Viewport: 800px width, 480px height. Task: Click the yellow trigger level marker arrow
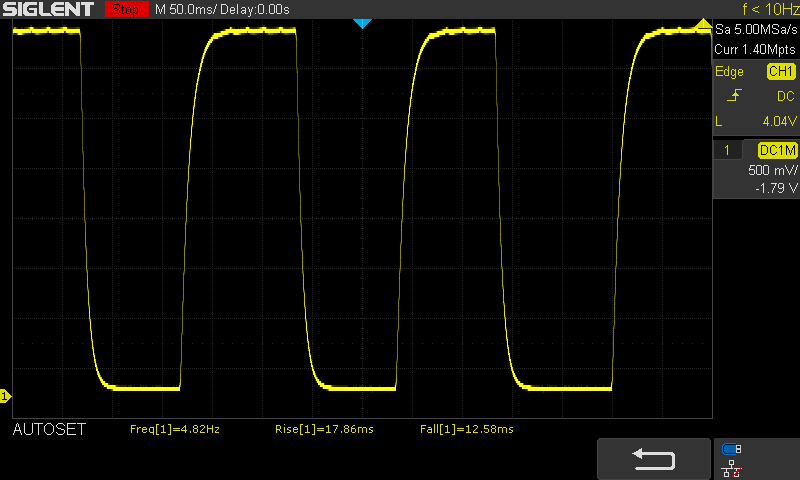click(x=704, y=23)
